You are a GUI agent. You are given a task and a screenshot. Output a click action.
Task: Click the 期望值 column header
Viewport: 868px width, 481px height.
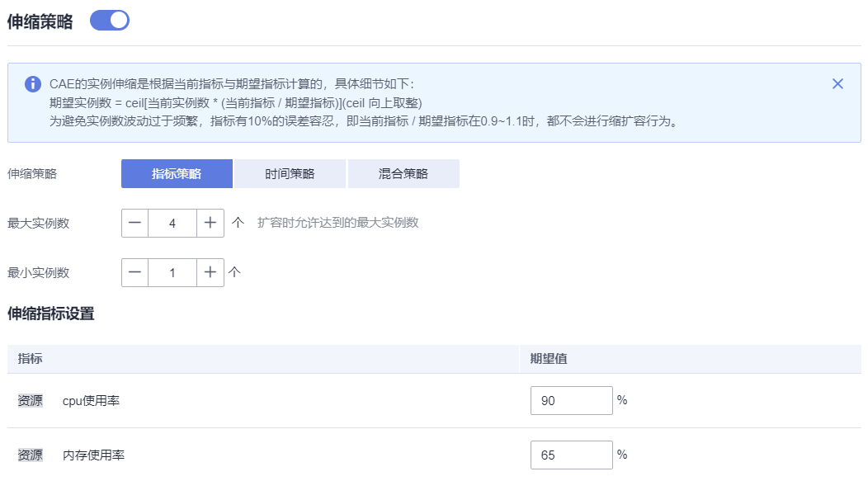[549, 359]
